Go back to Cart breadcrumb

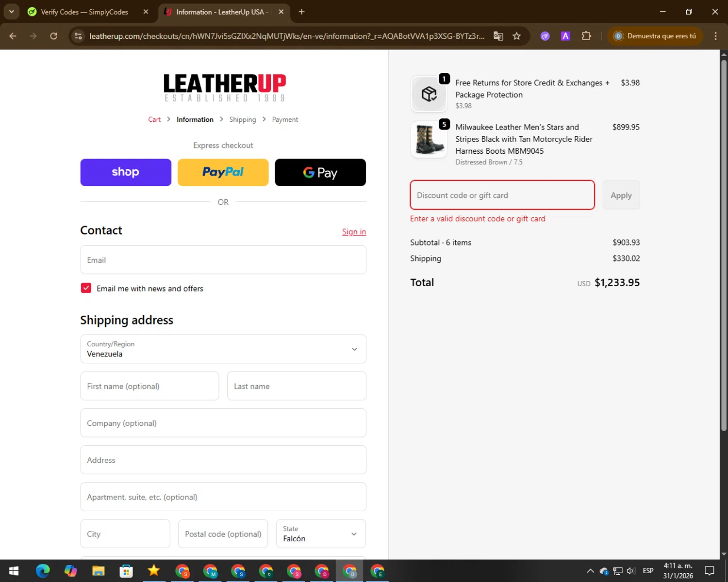coord(154,120)
